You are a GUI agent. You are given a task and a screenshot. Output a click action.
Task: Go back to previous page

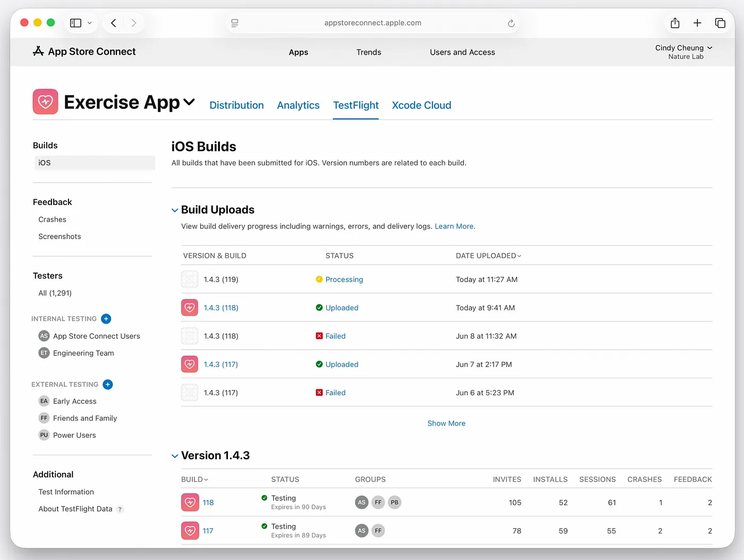(114, 23)
